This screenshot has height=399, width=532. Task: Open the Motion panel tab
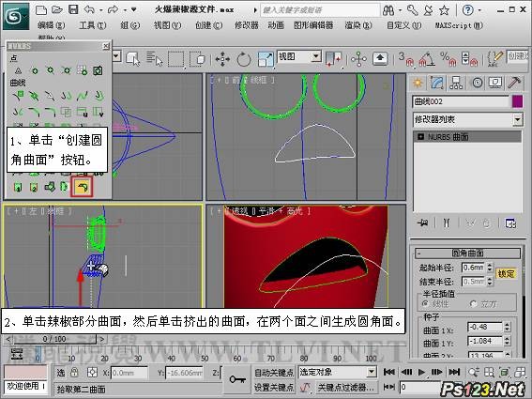(477, 83)
